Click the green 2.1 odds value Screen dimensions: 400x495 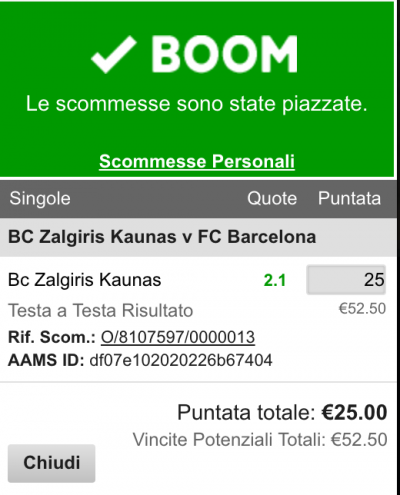coord(275,280)
